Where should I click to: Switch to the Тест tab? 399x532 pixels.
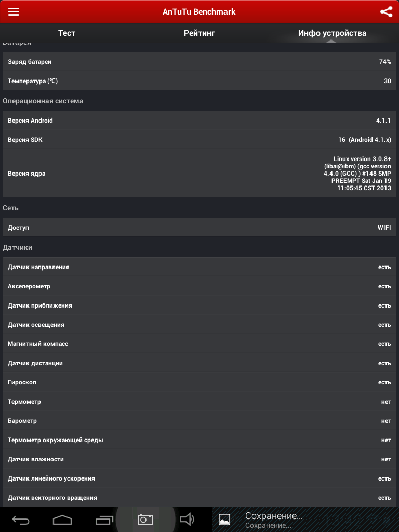click(66, 33)
